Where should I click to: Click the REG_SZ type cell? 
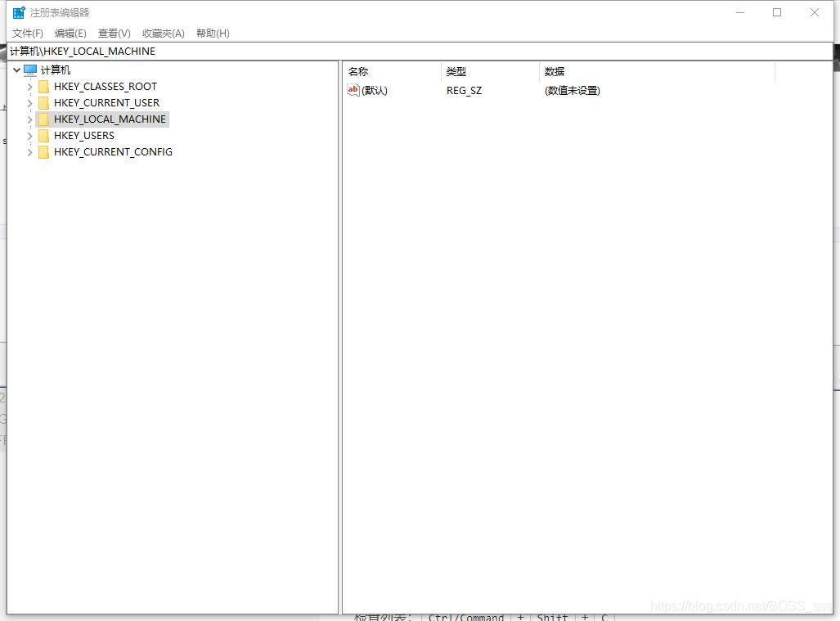click(464, 91)
